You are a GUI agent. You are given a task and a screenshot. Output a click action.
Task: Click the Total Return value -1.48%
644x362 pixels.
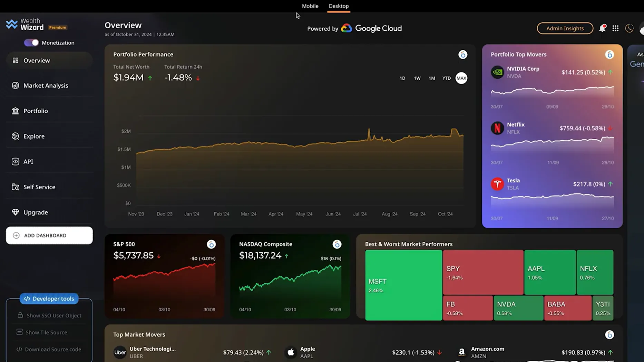(x=178, y=78)
